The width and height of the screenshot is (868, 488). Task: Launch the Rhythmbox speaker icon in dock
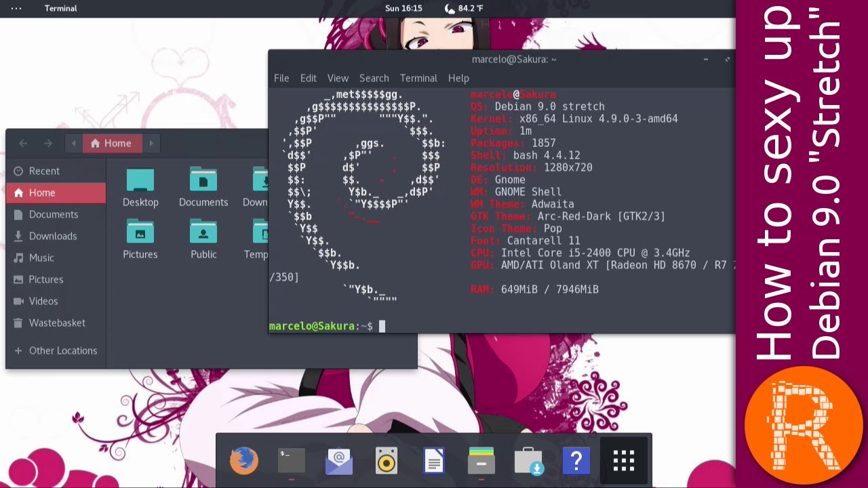tap(387, 462)
